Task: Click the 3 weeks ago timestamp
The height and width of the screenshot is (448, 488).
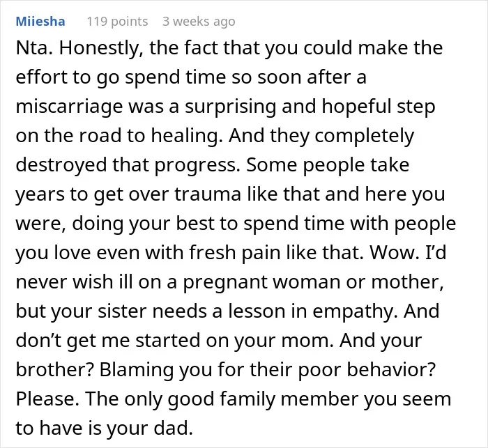Action: [x=199, y=22]
